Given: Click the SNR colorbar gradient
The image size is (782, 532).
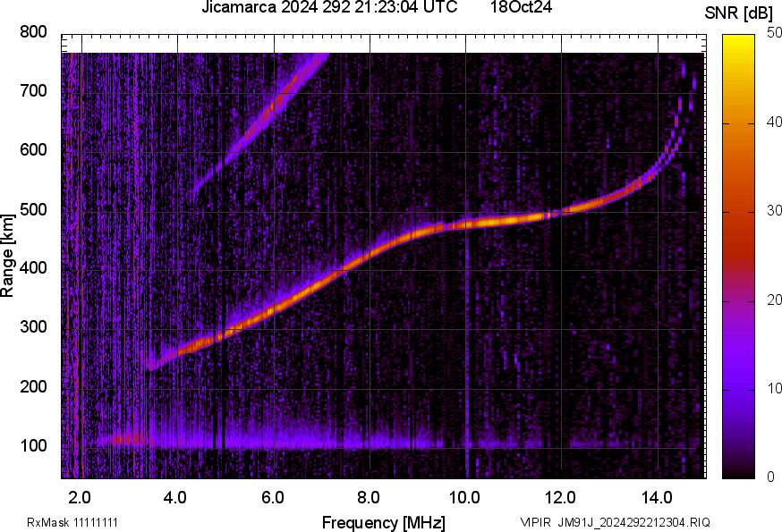Looking at the screenshot, I should pyautogui.click(x=739, y=257).
